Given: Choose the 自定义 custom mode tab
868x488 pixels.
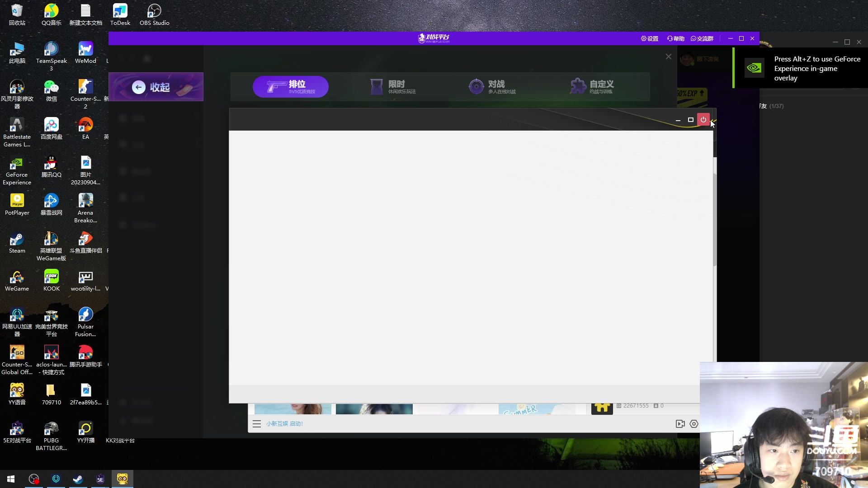Looking at the screenshot, I should [x=592, y=86].
